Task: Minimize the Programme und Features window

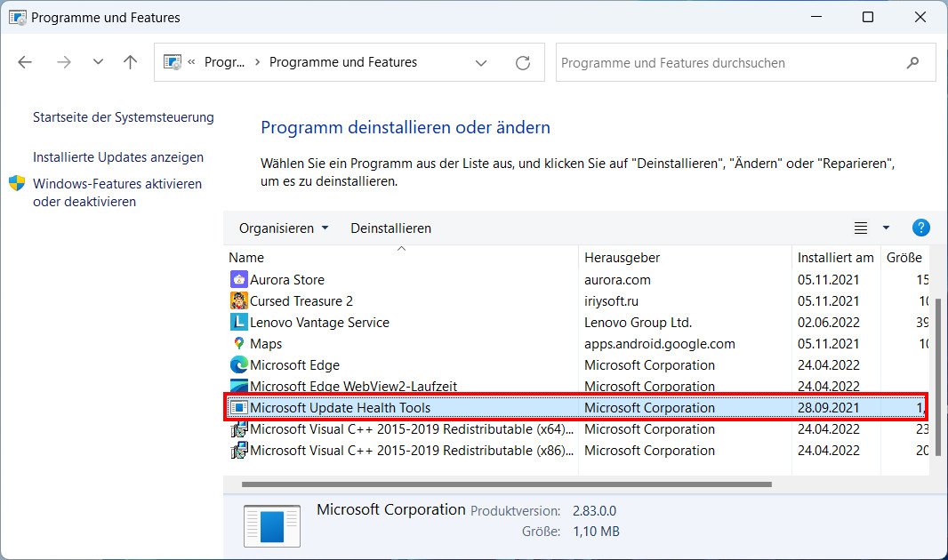Action: point(816,17)
